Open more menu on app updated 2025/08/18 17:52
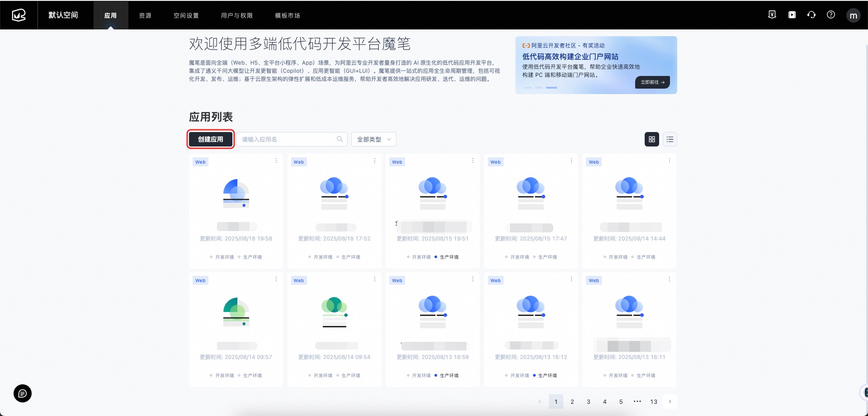 [375, 161]
